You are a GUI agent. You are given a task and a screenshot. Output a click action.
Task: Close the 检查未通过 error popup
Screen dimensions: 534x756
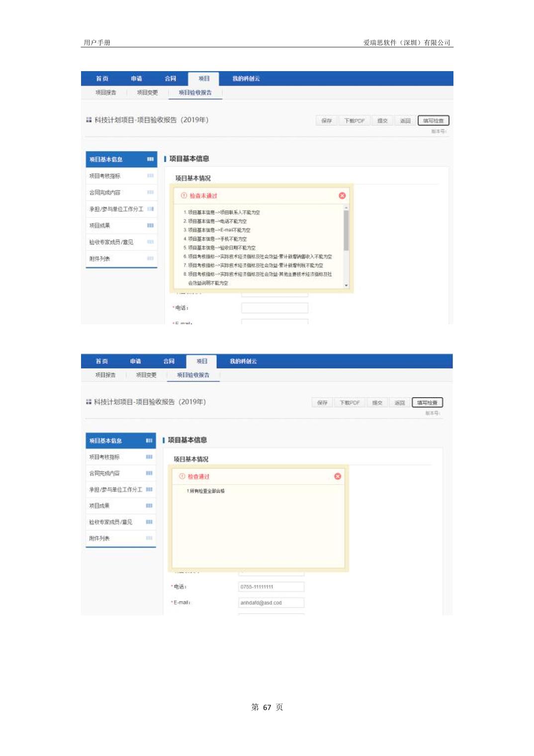coord(342,195)
